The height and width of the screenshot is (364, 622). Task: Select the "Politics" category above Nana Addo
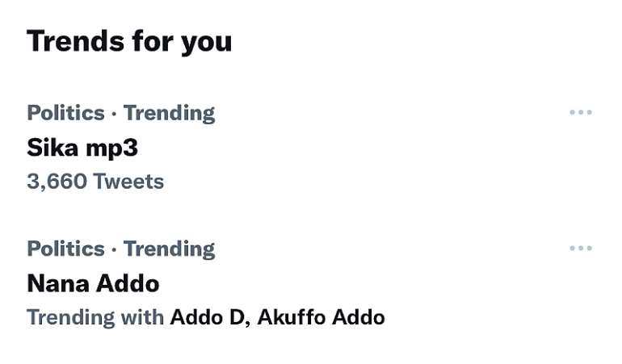click(65, 248)
